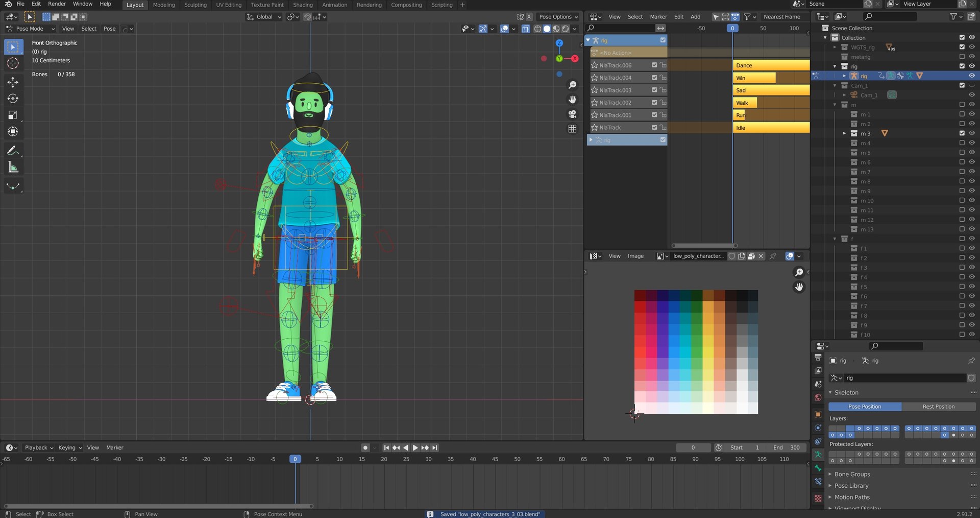Uncheck mute checkbox for NlaTrack.006
This screenshot has width=980, height=518.
coord(654,65)
